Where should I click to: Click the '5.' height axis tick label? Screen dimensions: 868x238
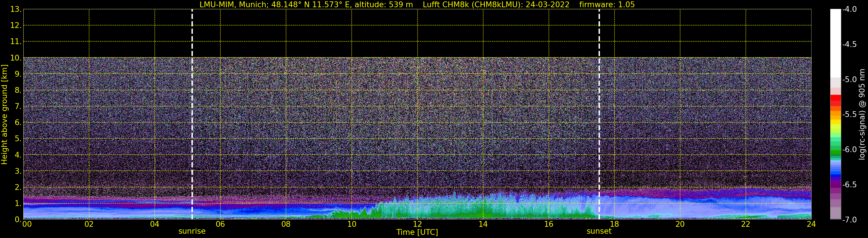pos(18,139)
